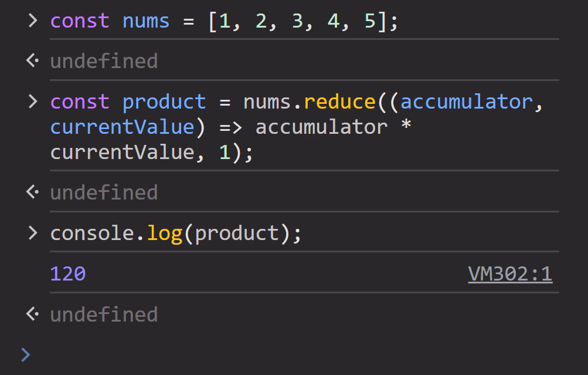This screenshot has height=375, width=588.
Task: Click the console.log(product); command line
Action: [176, 234]
